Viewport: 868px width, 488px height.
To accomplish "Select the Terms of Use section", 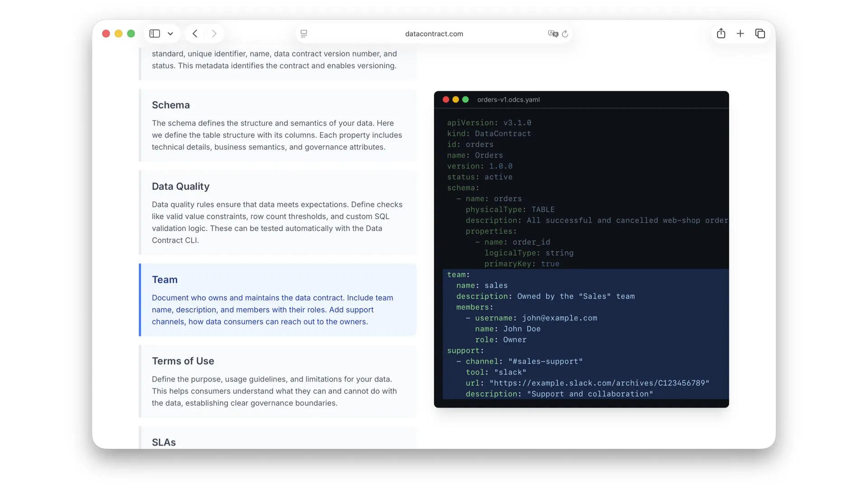I will point(278,381).
